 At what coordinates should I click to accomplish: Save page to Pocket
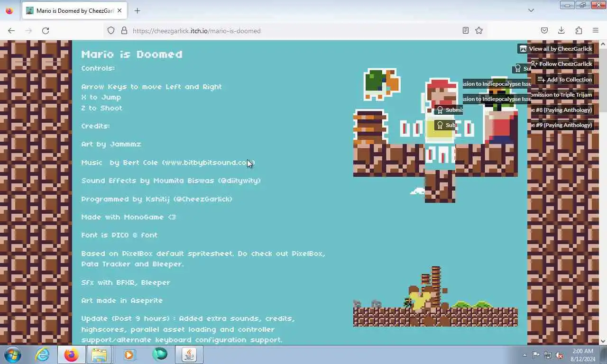(x=544, y=30)
